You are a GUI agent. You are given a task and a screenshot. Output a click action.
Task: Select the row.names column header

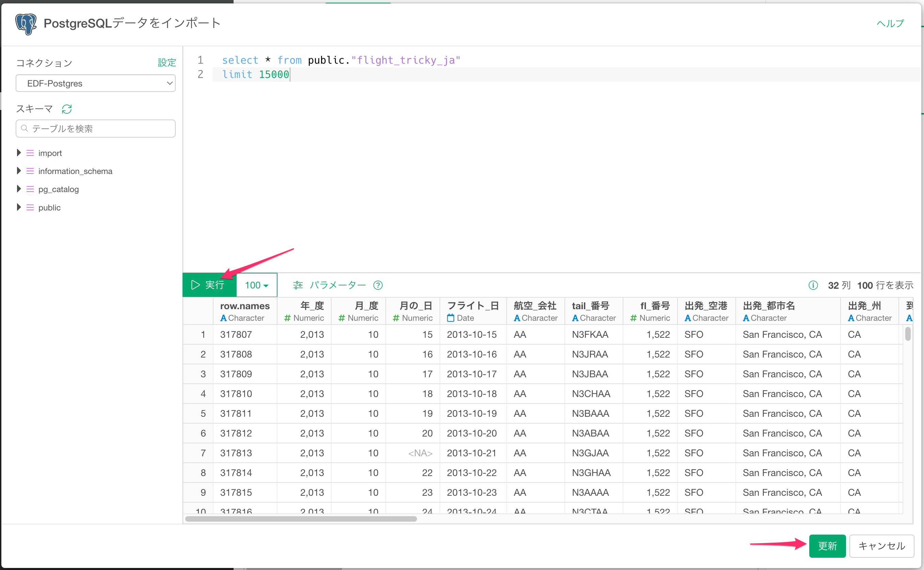pos(245,311)
